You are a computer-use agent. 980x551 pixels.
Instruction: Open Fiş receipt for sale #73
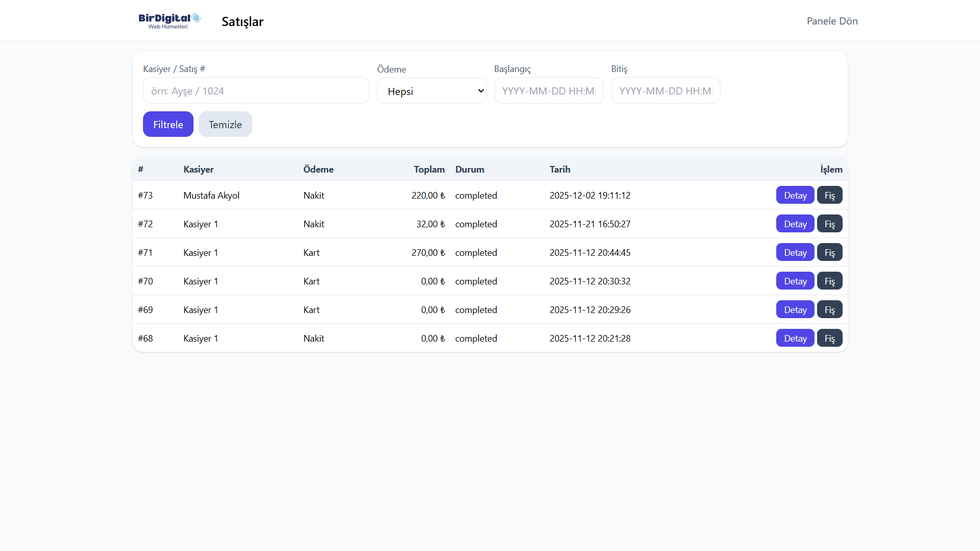(x=829, y=195)
